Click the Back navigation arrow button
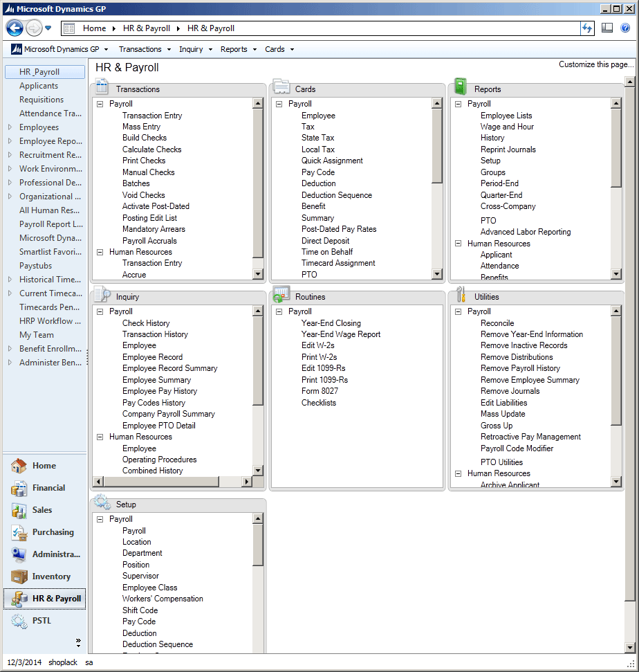The width and height of the screenshot is (639, 672). click(x=14, y=28)
